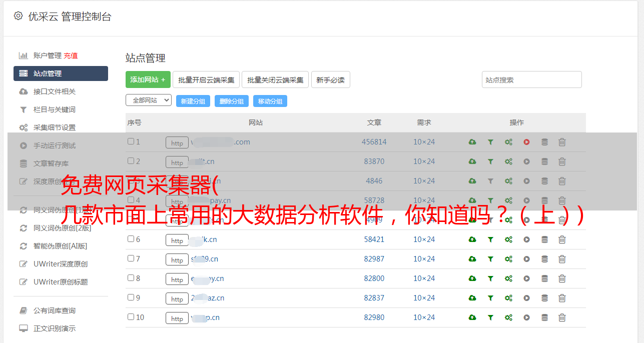644x343 pixels.
Task: Open the http protocol selector in row 9
Action: [177, 299]
